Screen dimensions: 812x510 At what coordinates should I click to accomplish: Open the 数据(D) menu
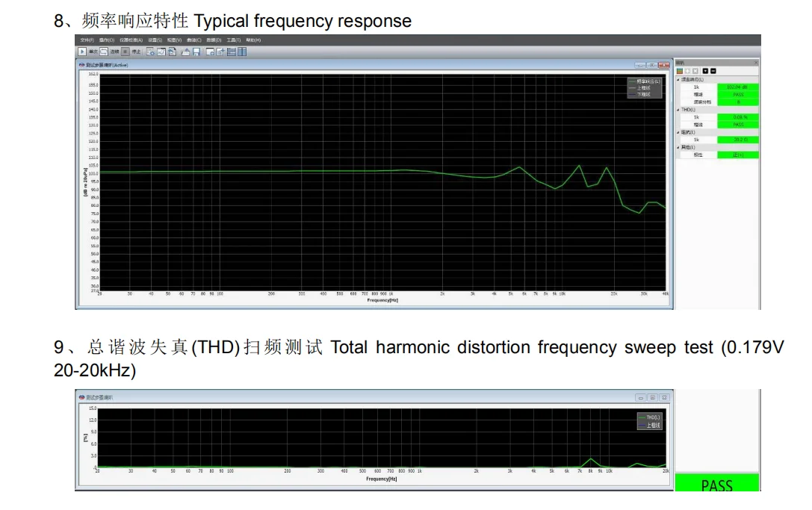[x=214, y=40]
